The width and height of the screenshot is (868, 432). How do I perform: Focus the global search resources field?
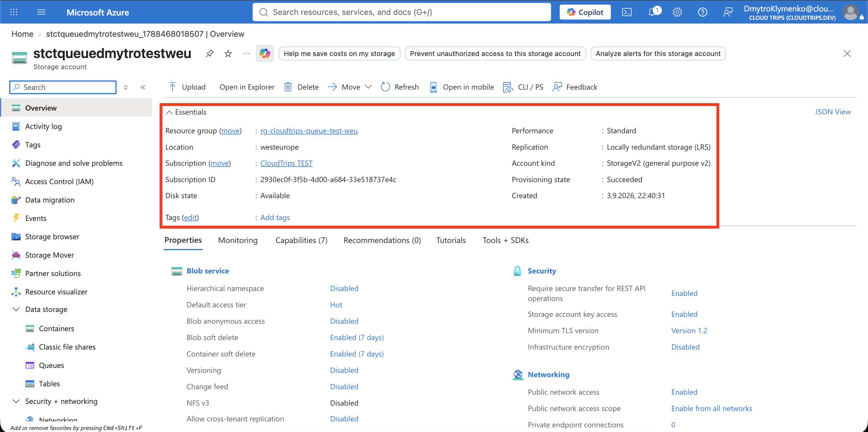click(x=402, y=12)
